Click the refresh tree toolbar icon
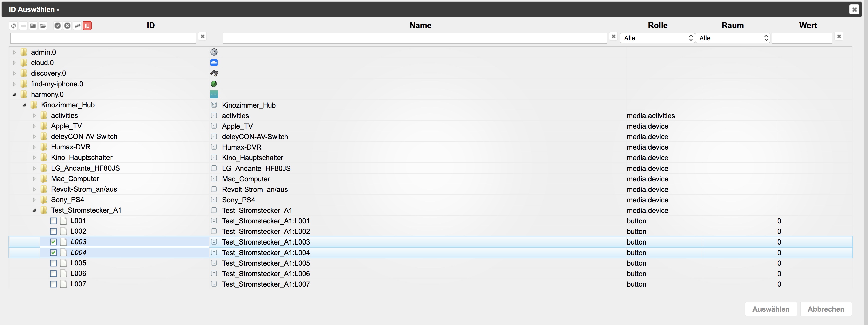The width and height of the screenshot is (868, 325). 14,26
